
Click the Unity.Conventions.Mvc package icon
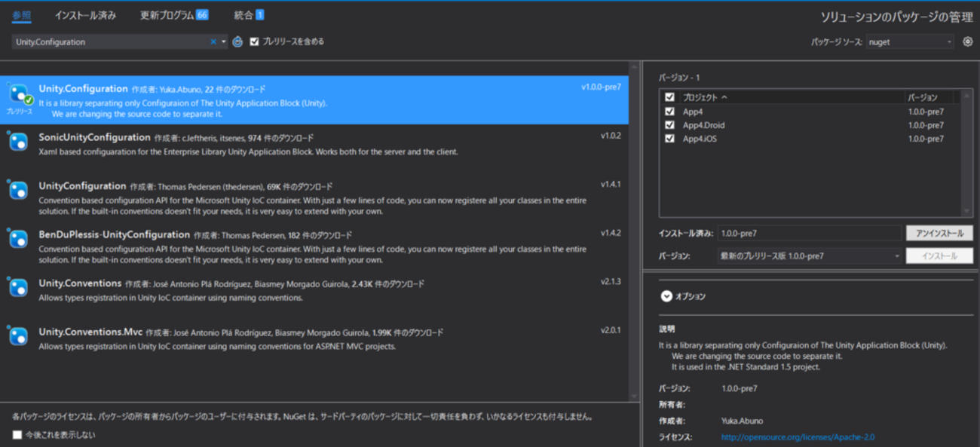tap(19, 336)
